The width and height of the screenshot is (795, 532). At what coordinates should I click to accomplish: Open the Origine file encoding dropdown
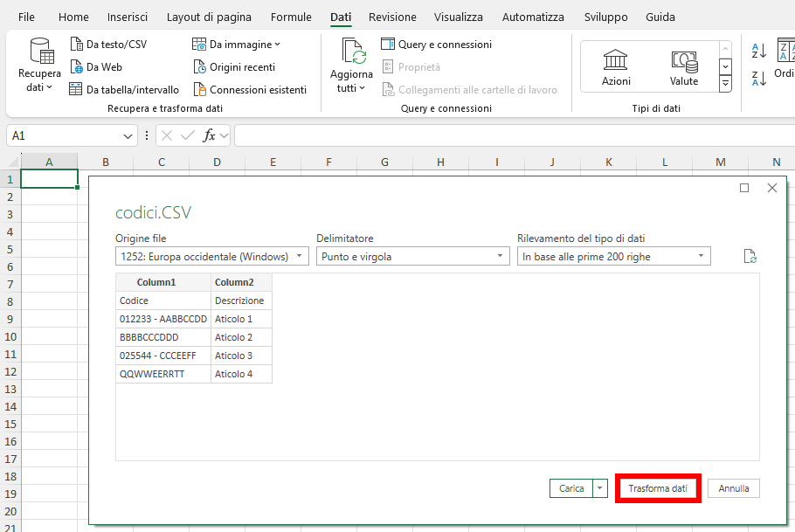[x=211, y=256]
